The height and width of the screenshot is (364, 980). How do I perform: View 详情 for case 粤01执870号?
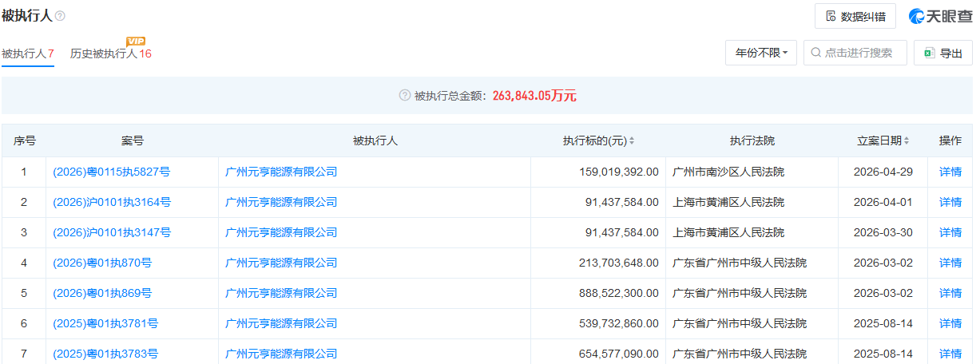pos(950,263)
